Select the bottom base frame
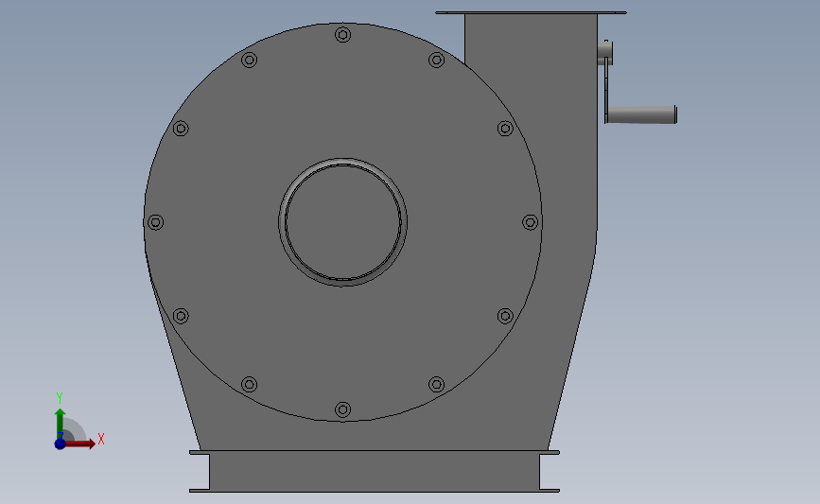Image resolution: width=820 pixels, height=504 pixels. pos(375,471)
